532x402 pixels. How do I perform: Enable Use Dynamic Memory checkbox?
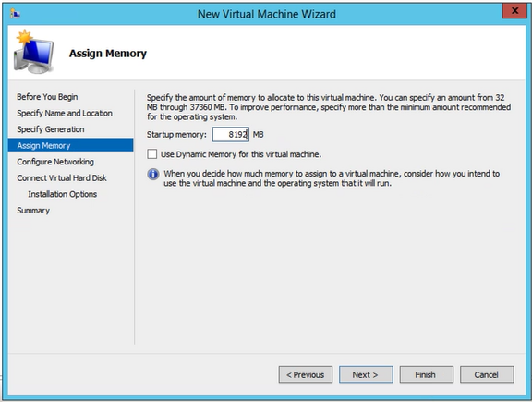point(152,154)
